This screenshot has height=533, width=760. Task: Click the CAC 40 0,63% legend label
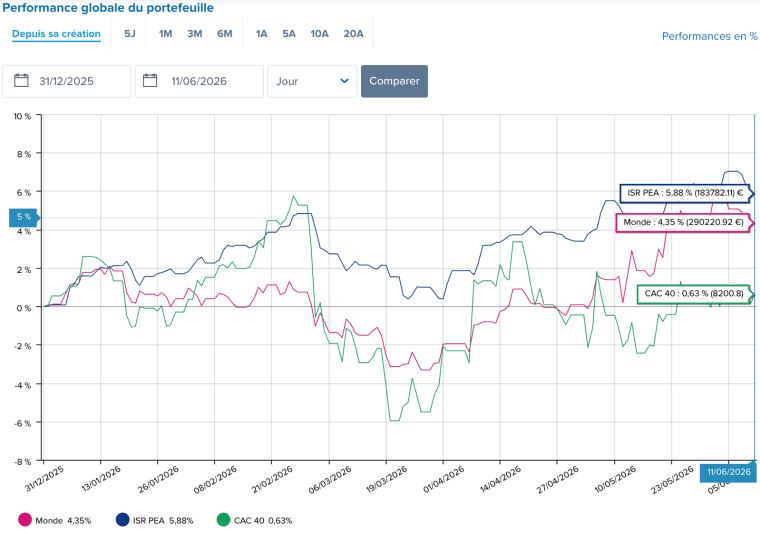263,521
